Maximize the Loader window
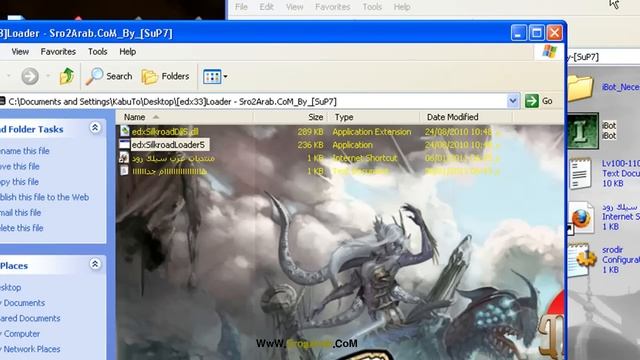640x360 pixels. click(536, 33)
